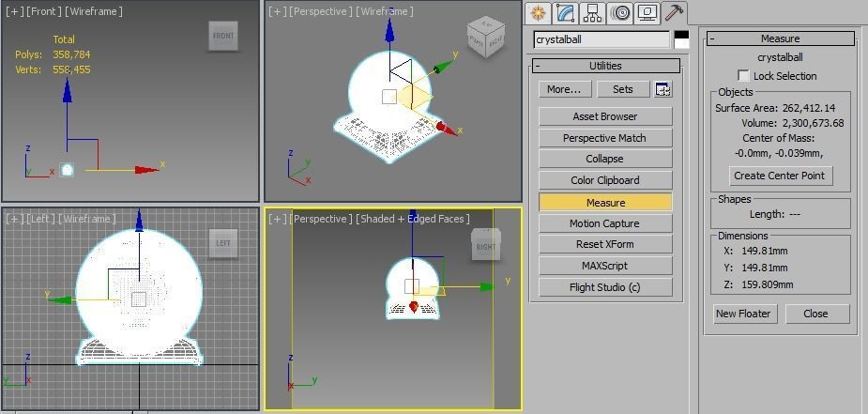The image size is (868, 414).
Task: Click the FRONT ViewCube in Front viewport
Action: [223, 36]
